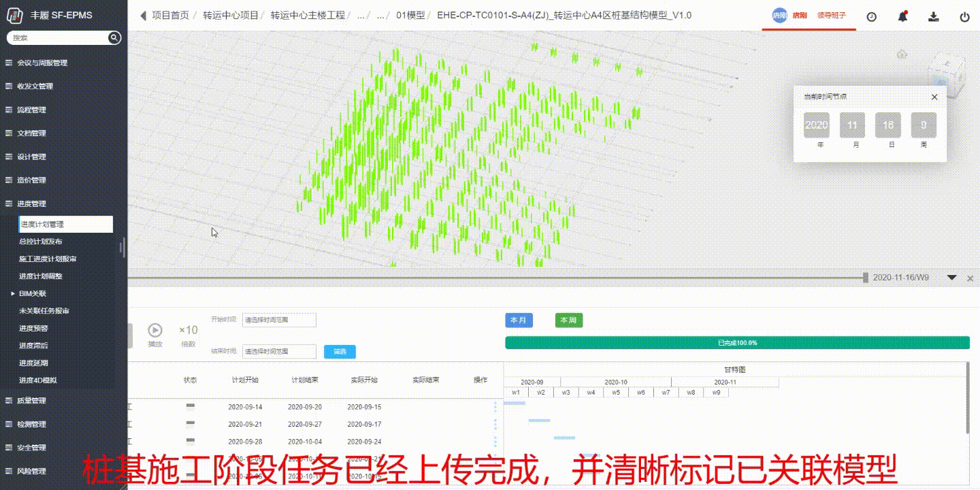Click the home view icon in 3D viewer

coord(902,54)
